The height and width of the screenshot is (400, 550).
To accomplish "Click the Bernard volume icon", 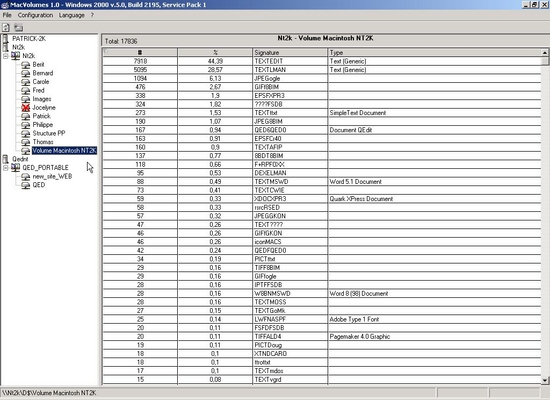I will tap(25, 73).
